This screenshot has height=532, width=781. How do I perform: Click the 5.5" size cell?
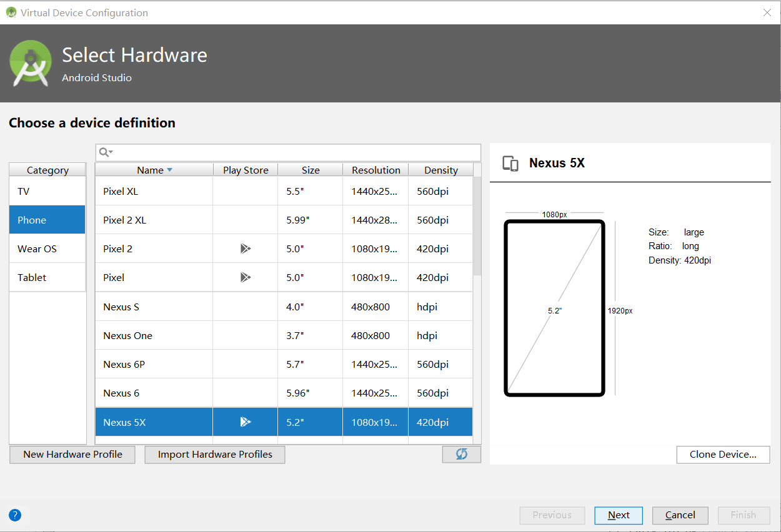click(x=311, y=191)
